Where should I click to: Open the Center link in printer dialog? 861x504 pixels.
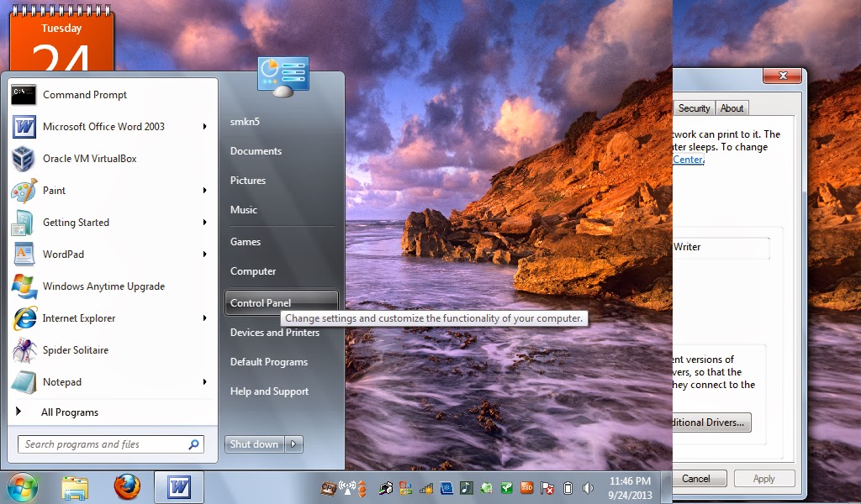coord(688,160)
